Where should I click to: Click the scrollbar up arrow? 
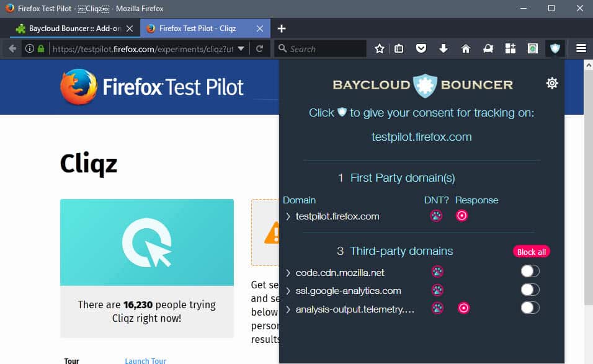coord(588,65)
